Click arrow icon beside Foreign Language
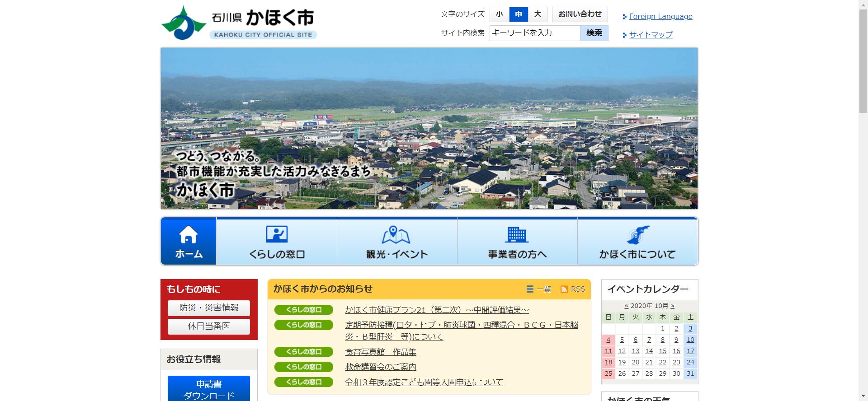Viewport: 868px width, 401px height. tap(624, 17)
